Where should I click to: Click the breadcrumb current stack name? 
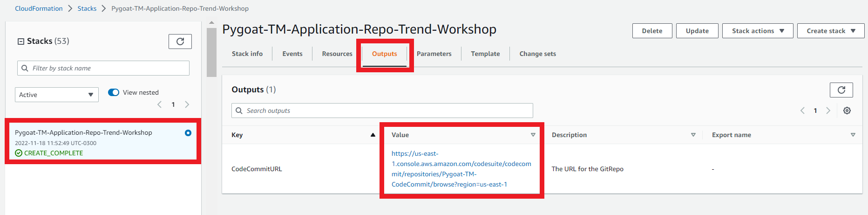[x=180, y=8]
